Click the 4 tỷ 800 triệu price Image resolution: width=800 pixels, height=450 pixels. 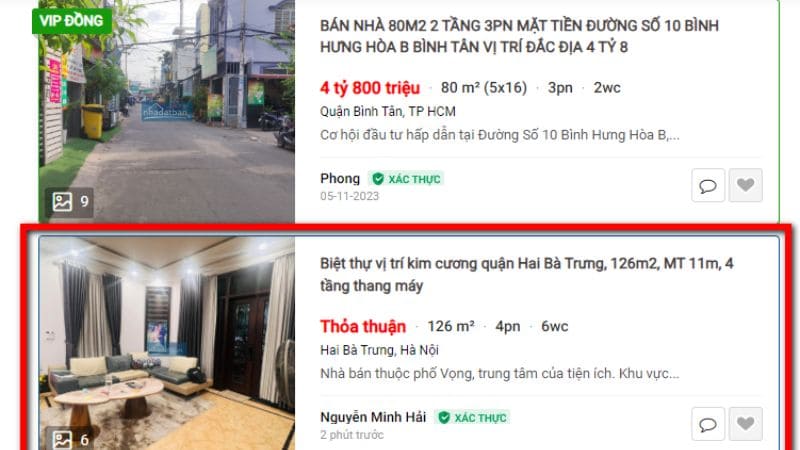tap(370, 88)
